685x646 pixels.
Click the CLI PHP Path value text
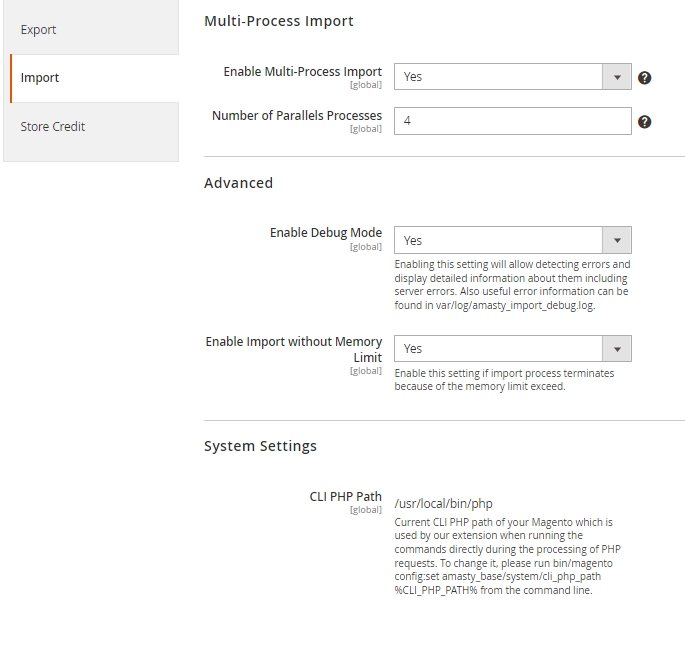(x=443, y=504)
